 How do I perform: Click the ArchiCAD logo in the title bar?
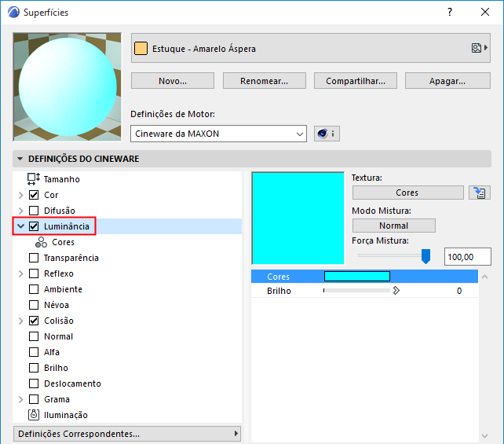(x=14, y=13)
